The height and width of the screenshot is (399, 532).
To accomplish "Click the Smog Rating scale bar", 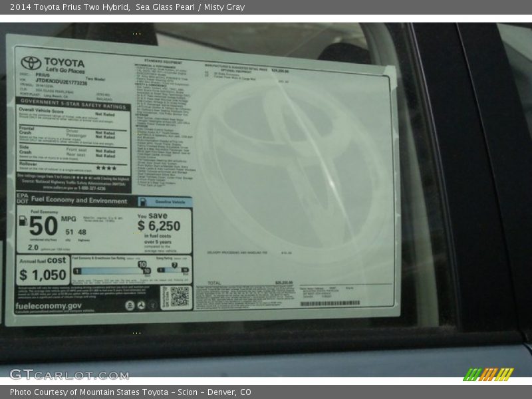I will [x=173, y=271].
